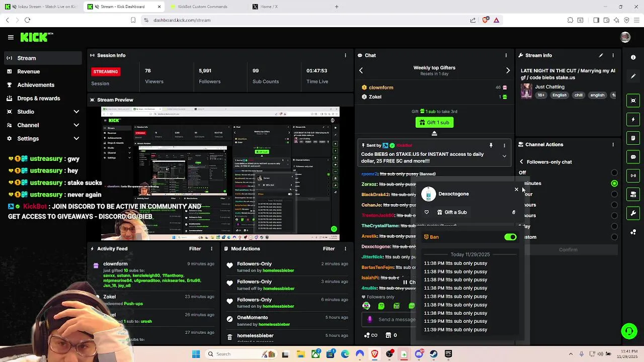Click the chat bubble icon in right rail
This screenshot has width=644, height=362.
(633, 157)
